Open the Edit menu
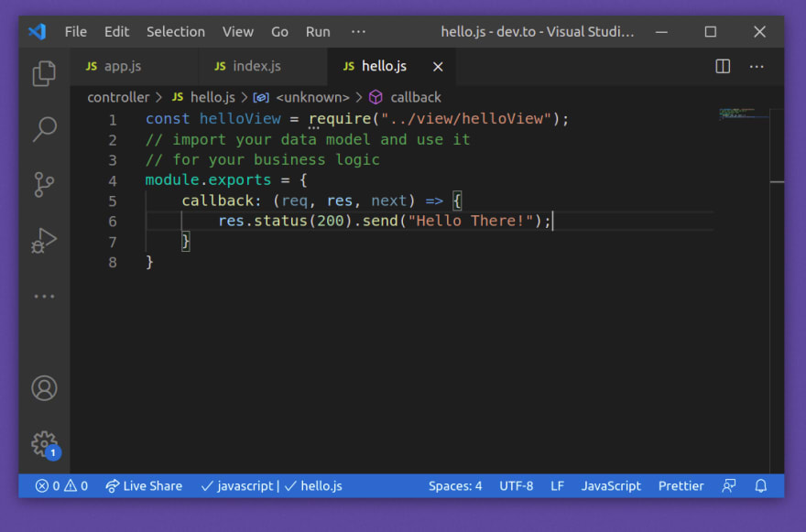The height and width of the screenshot is (532, 806). (x=116, y=32)
